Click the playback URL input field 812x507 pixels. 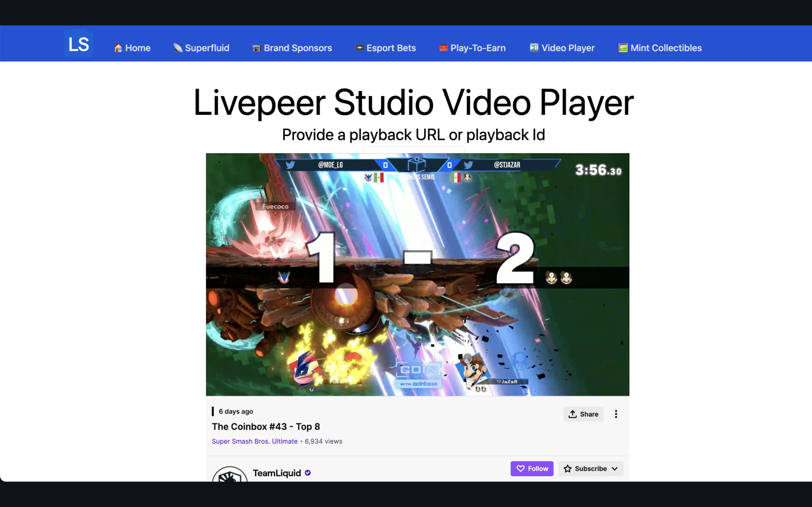click(x=413, y=150)
